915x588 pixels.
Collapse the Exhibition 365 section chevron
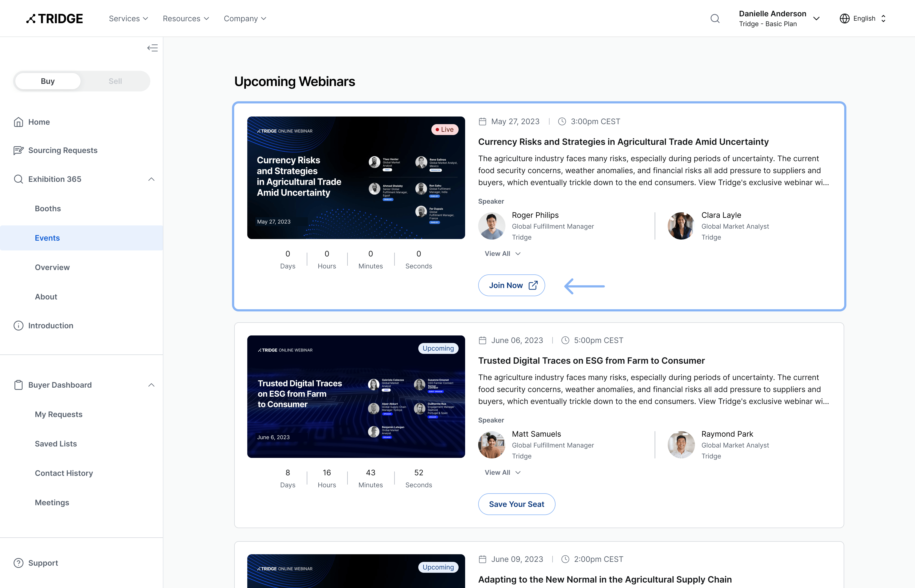151,179
